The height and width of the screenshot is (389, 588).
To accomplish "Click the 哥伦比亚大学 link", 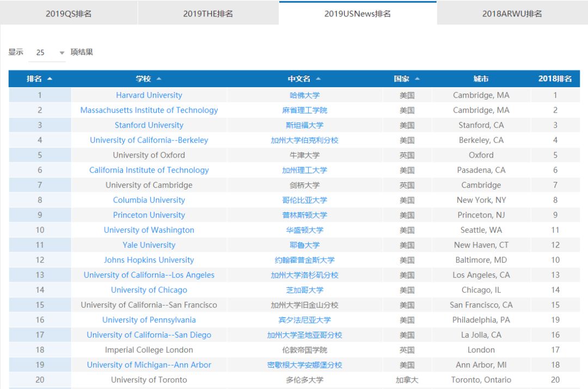I will (x=304, y=200).
